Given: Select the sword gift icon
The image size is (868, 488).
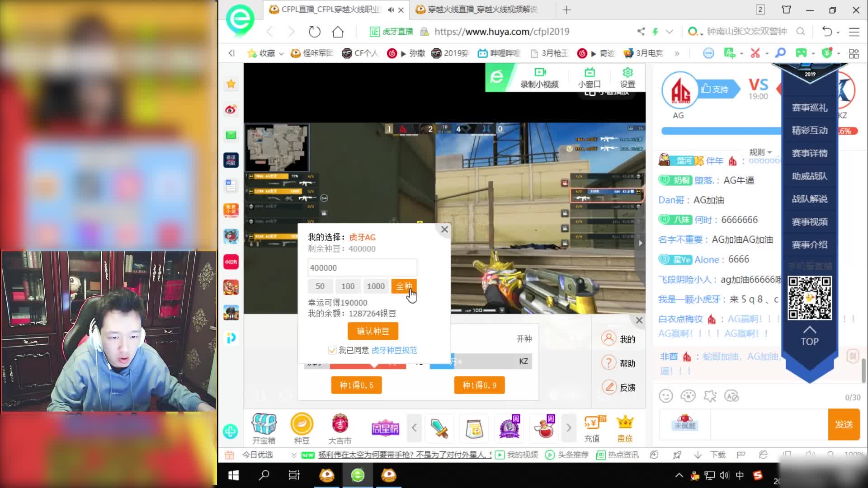Looking at the screenshot, I should click(439, 428).
